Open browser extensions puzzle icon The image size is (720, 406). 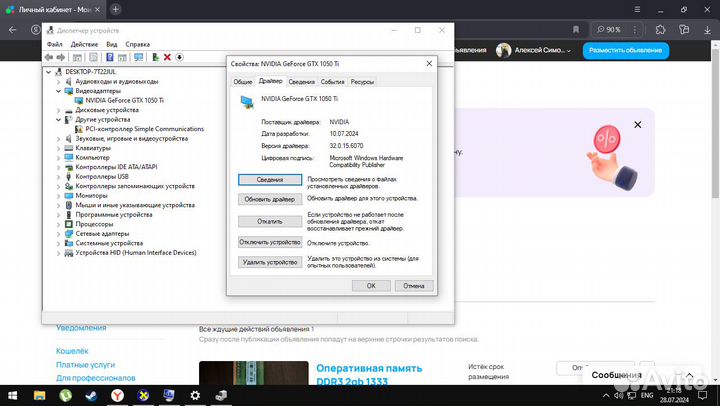click(x=660, y=30)
